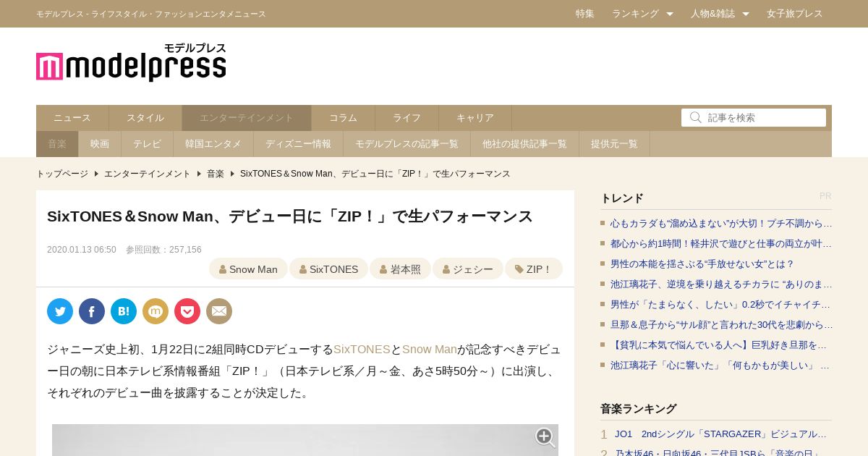Screen dimensions: 868x456
Task: Open 提供元一覧 sub-tab
Action: click(x=614, y=144)
